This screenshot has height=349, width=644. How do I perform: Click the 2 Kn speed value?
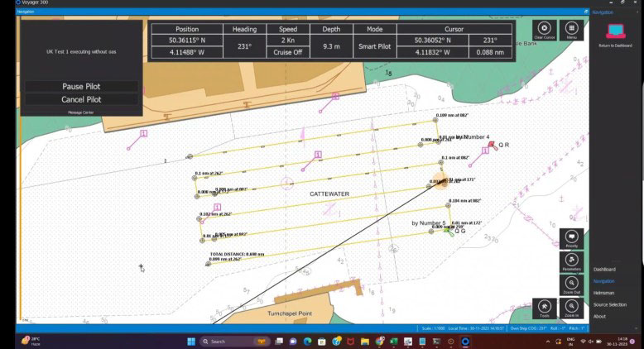click(288, 41)
